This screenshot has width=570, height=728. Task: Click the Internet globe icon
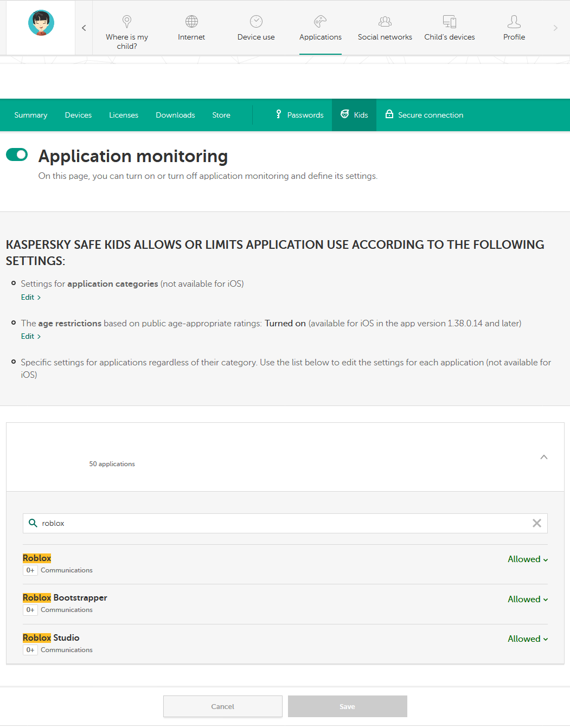point(191,22)
